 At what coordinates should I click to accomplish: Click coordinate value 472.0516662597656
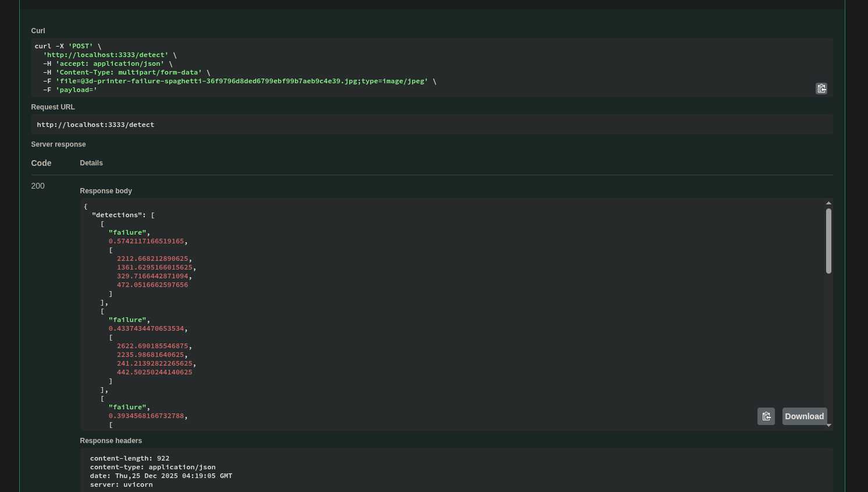pyautogui.click(x=152, y=285)
